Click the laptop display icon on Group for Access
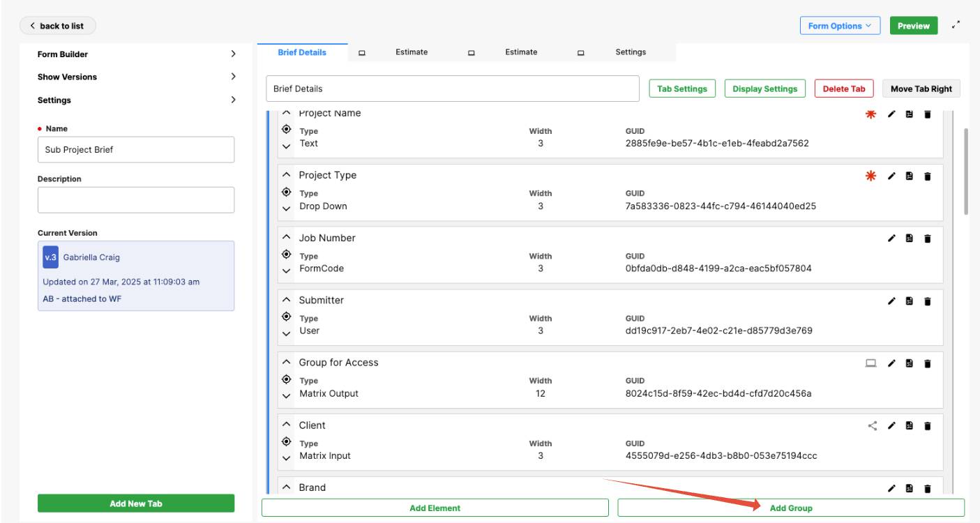980x523 pixels. coord(870,363)
